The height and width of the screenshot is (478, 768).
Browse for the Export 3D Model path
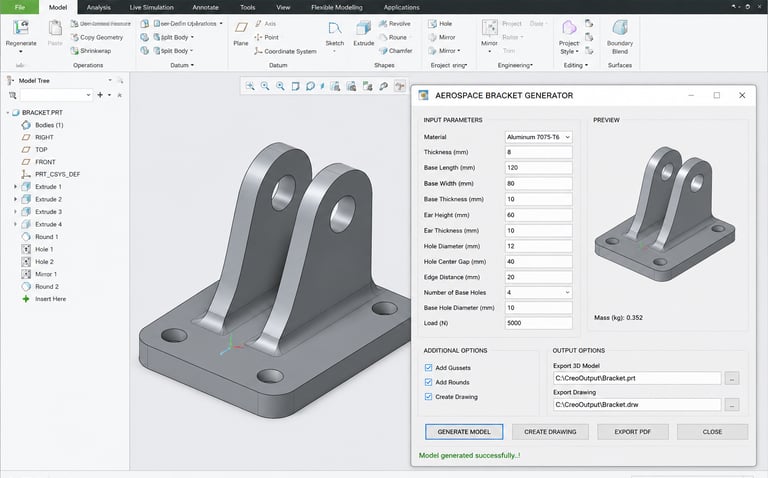pos(732,378)
